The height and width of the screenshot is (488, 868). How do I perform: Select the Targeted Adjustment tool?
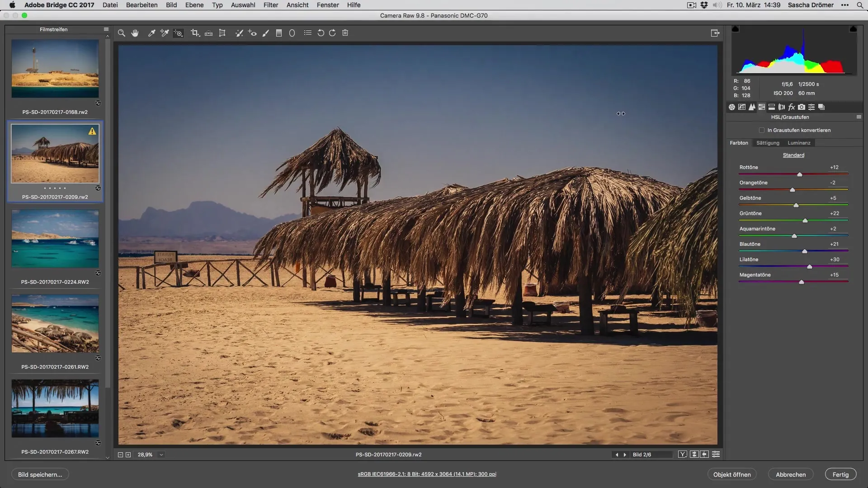(x=178, y=33)
